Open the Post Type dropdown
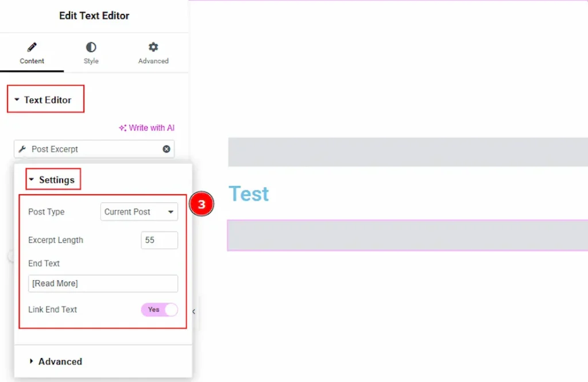The image size is (588, 382). point(139,212)
